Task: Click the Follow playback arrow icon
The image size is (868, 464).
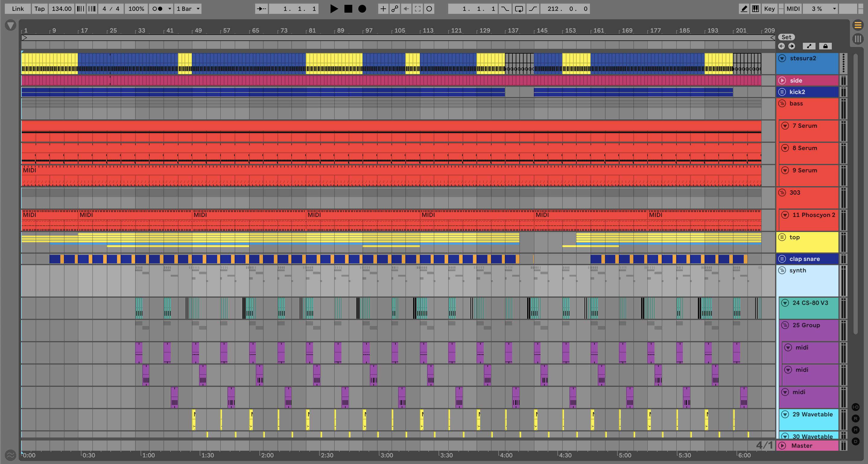Action: pyautogui.click(x=261, y=9)
